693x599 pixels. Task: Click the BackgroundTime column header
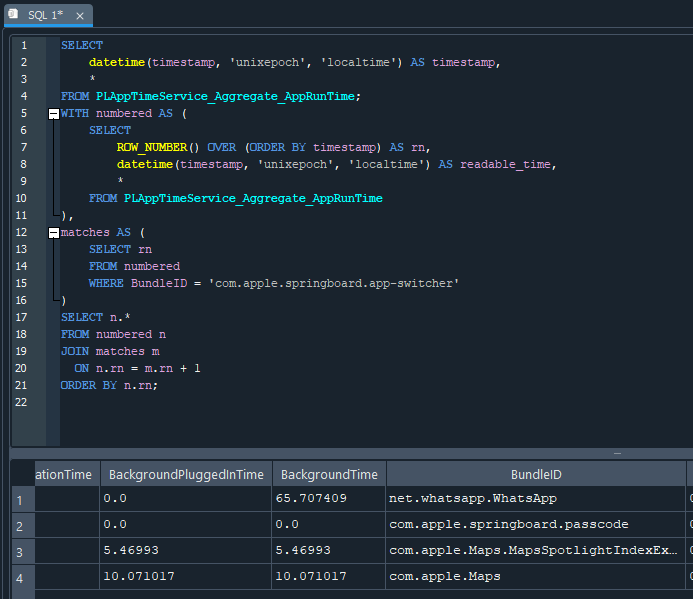329,474
